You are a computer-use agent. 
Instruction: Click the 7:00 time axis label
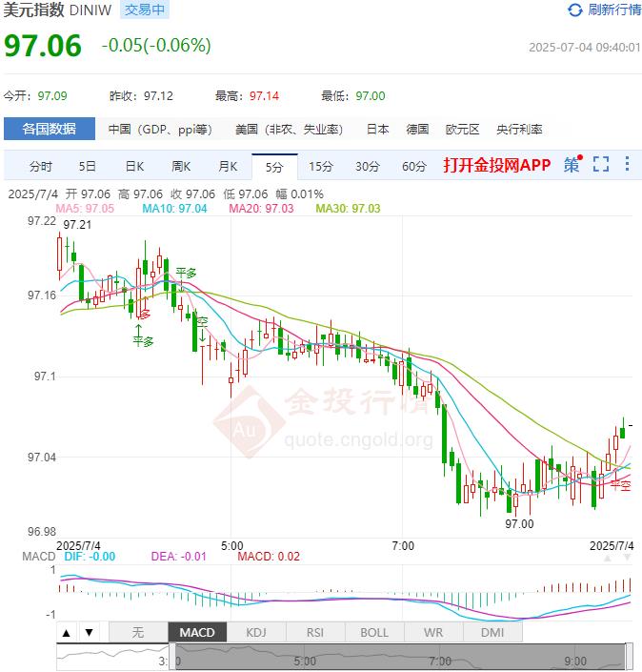coord(403,546)
